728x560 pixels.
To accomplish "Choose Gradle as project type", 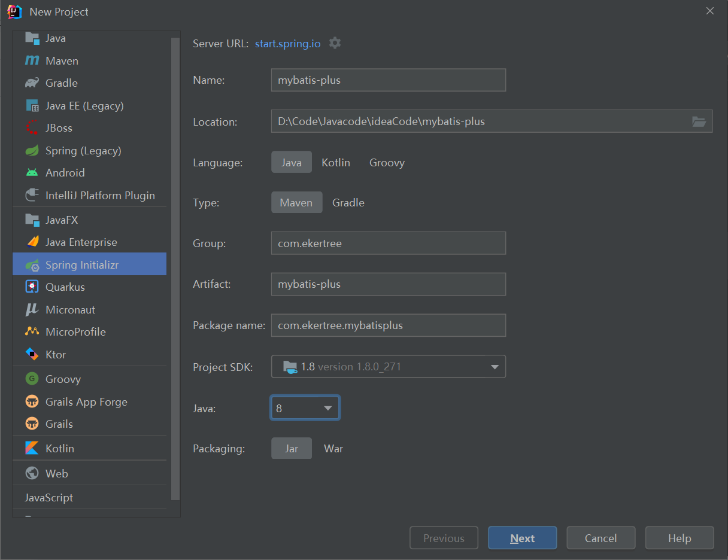I will click(348, 203).
